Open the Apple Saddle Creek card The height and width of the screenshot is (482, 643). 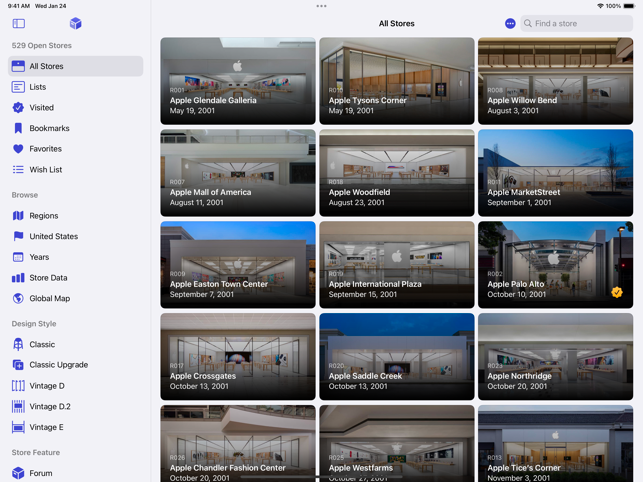[397, 356]
